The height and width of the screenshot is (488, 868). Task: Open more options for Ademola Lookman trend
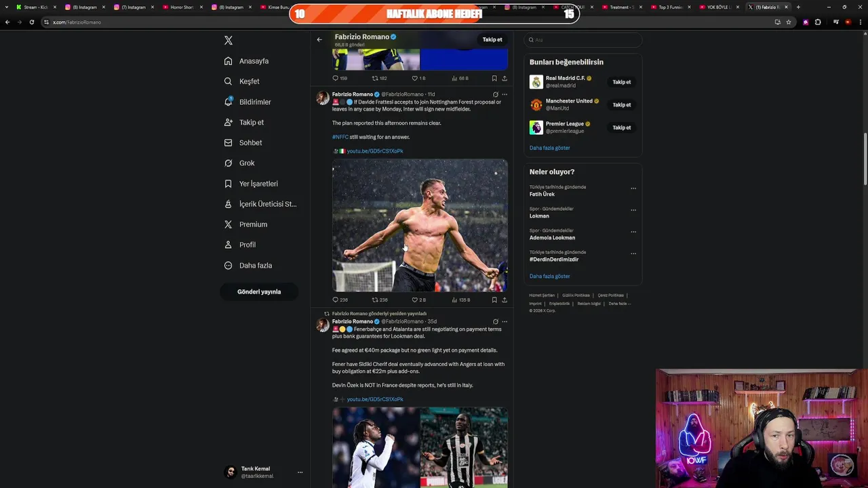click(633, 232)
